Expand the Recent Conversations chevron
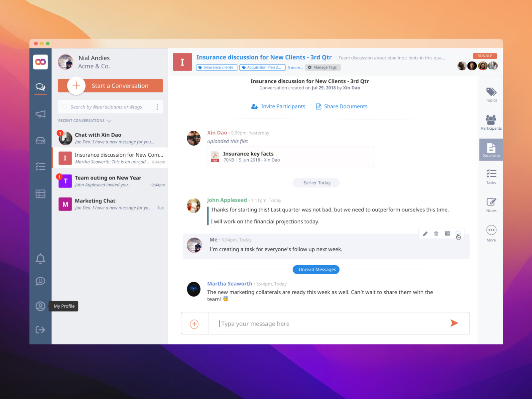The width and height of the screenshot is (532, 399). (x=109, y=121)
